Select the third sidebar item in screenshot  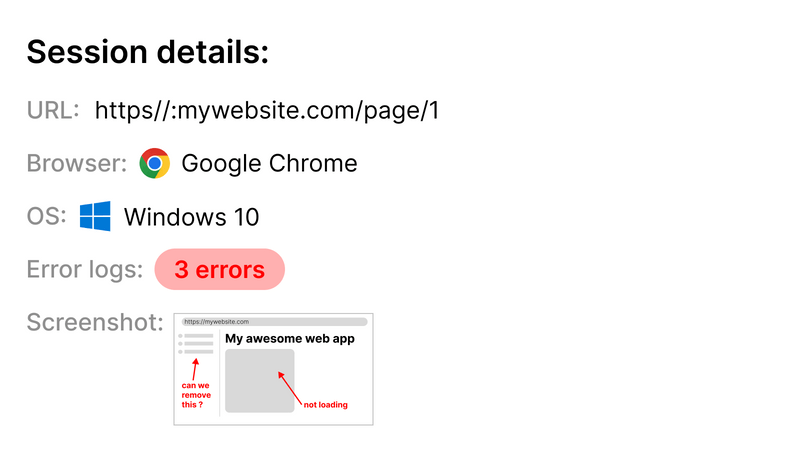(197, 352)
